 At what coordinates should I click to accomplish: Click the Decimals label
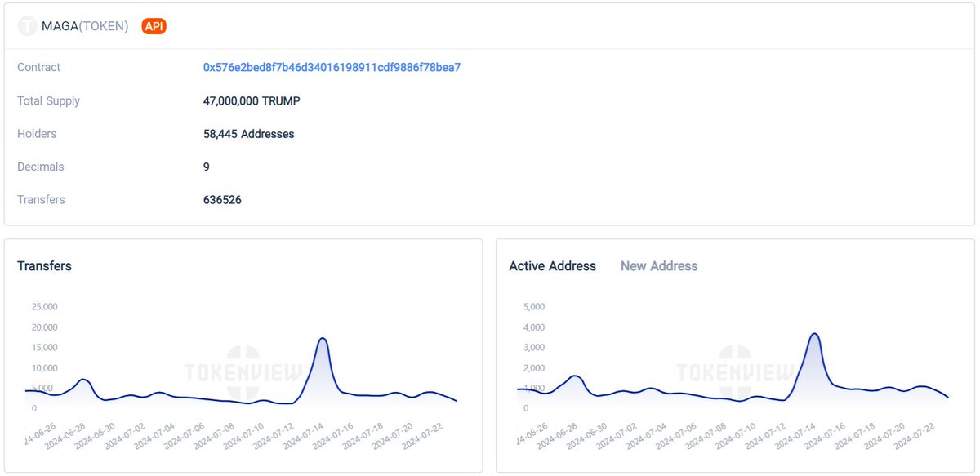point(41,167)
